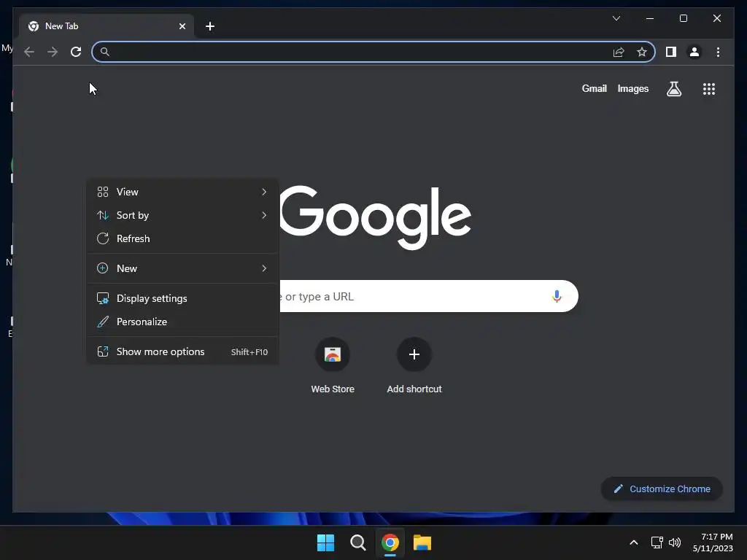Open Display settings from context menu

(183, 298)
